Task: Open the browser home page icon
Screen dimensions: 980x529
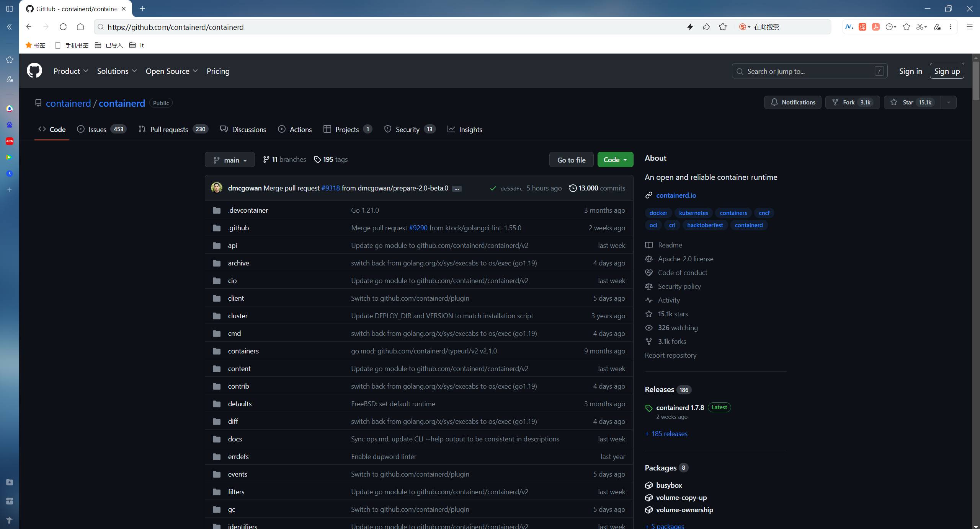Action: (80, 27)
